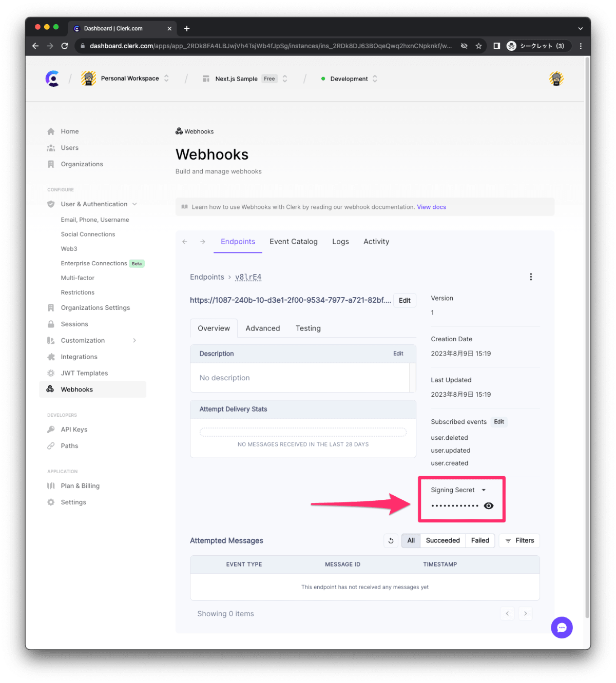The width and height of the screenshot is (616, 683).
Task: Filter messages by Failed
Action: coord(480,540)
